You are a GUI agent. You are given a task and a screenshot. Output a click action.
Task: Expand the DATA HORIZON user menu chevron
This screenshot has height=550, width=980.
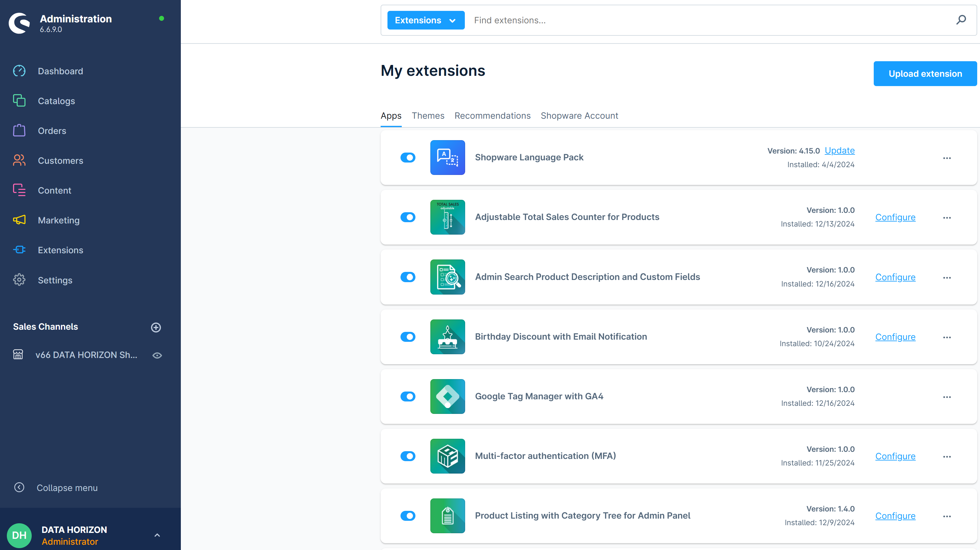tap(157, 535)
